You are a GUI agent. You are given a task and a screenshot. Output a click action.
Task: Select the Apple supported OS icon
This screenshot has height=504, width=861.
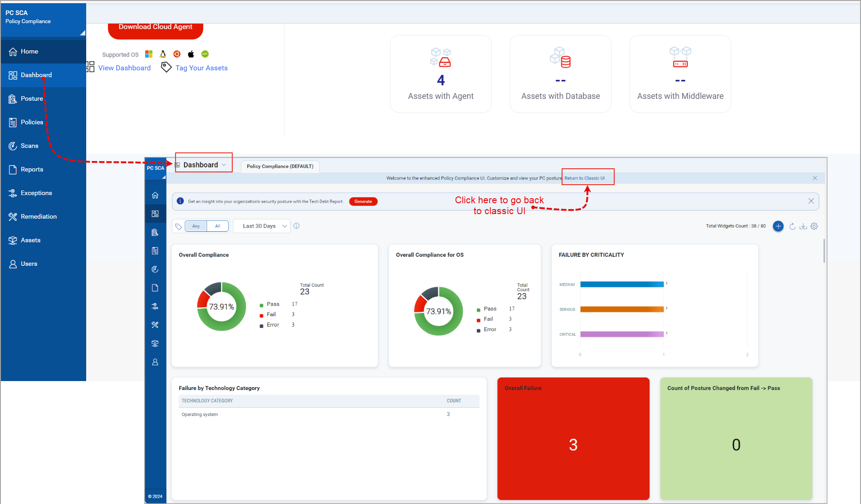point(191,54)
